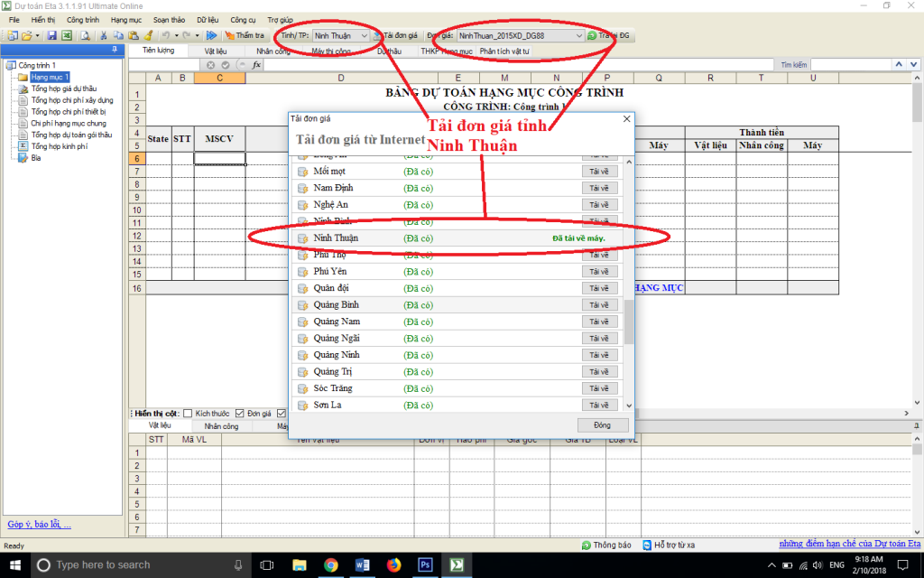Open the Tỉnh/TP province dropdown
Screen dimensions: 924x578
pos(364,35)
